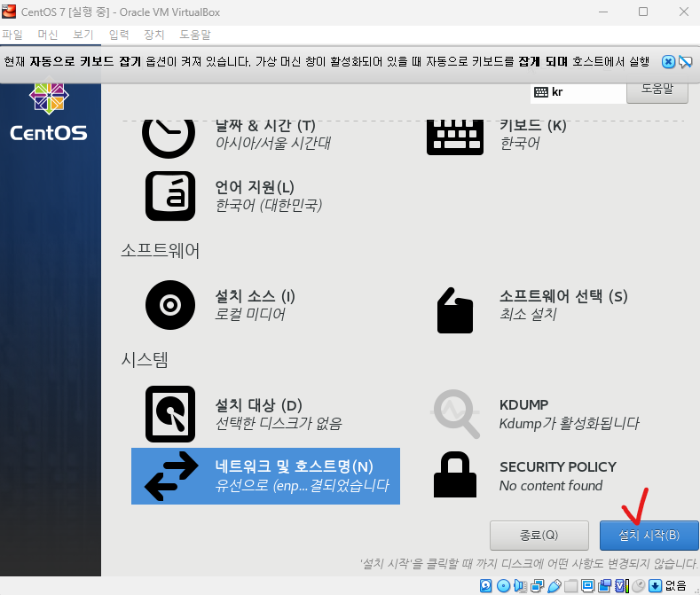The image size is (700, 595).
Task: Click the keyboard capture arrow status icon
Action: pyautogui.click(x=655, y=585)
